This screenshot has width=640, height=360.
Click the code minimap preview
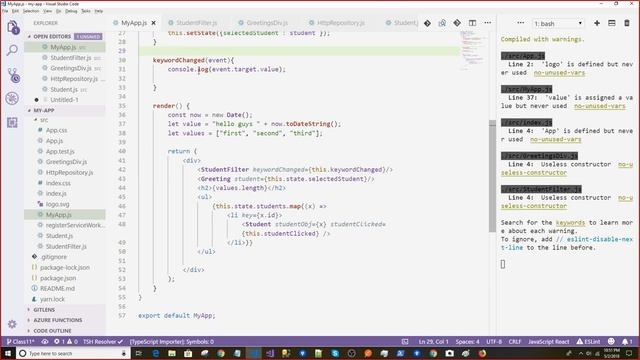coord(473,51)
